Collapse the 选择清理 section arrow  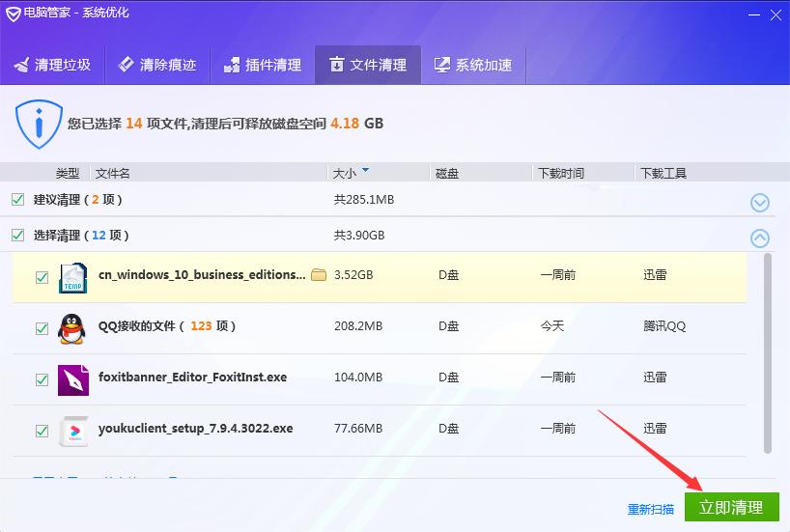click(x=760, y=238)
